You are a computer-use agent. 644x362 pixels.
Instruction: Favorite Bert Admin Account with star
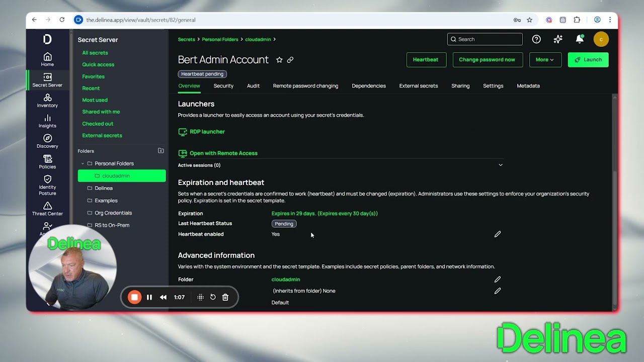(x=279, y=60)
